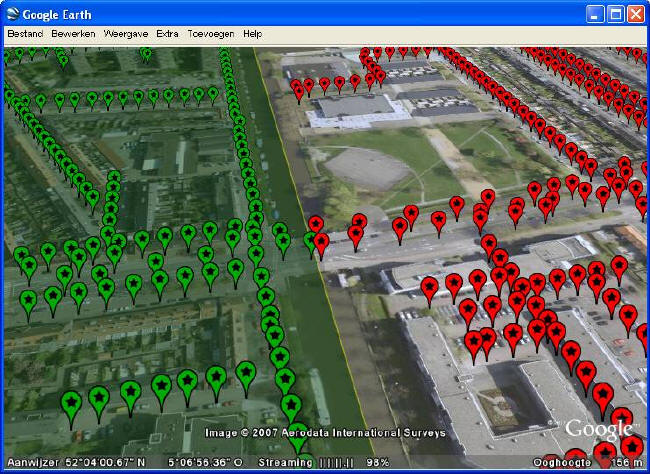Viewport: 650px width, 474px height.
Task: Open the Toevoegen menu
Action: [211, 34]
